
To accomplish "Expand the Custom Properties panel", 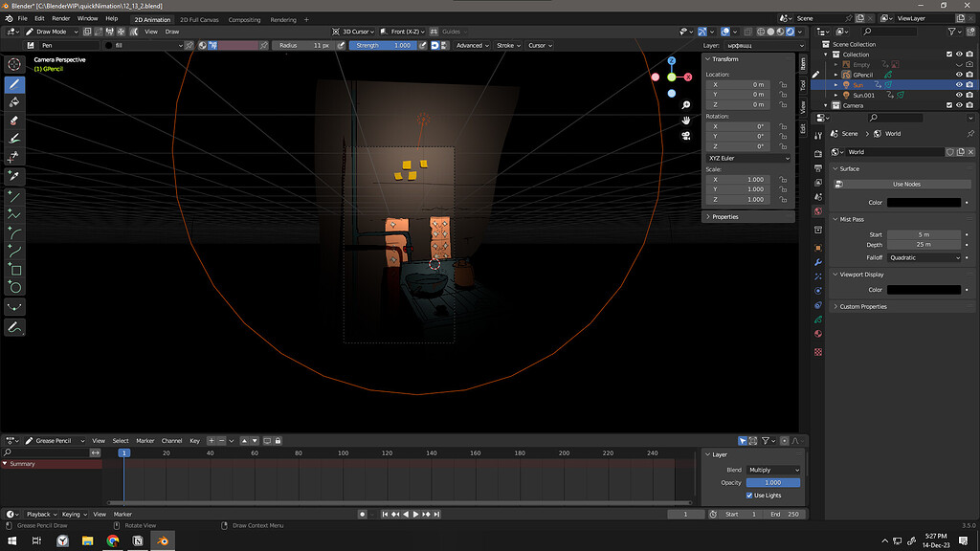I will (x=863, y=307).
